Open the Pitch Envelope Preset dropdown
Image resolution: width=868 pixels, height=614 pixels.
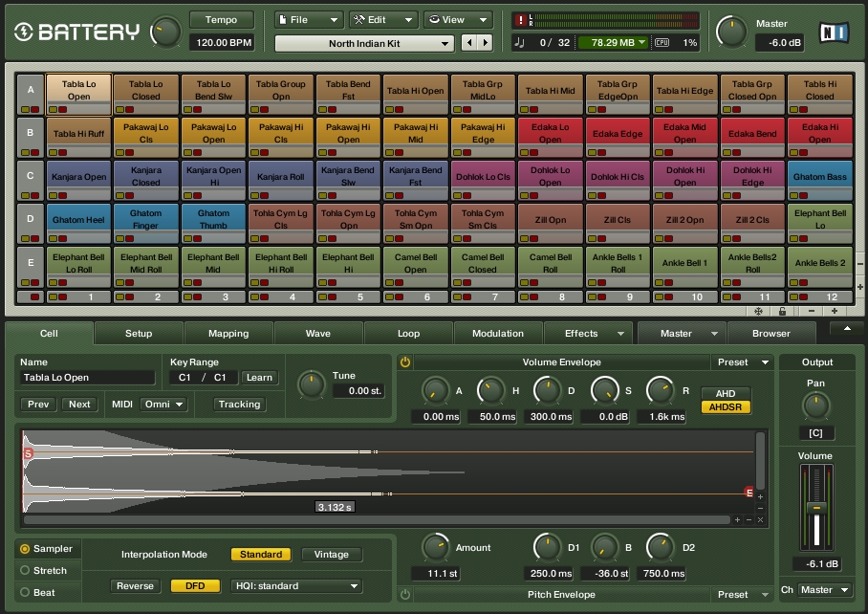click(x=743, y=594)
